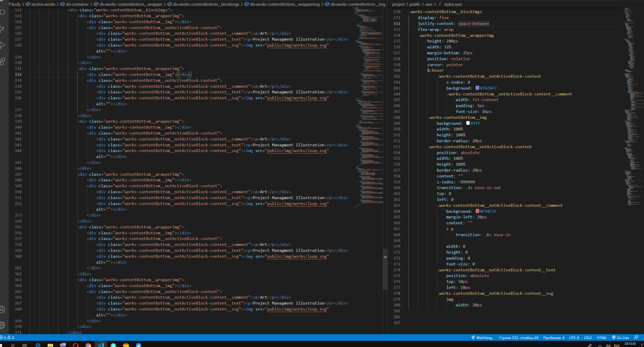Place cursor on justify-content: space-between line
644x347 pixels.
pos(453,23)
